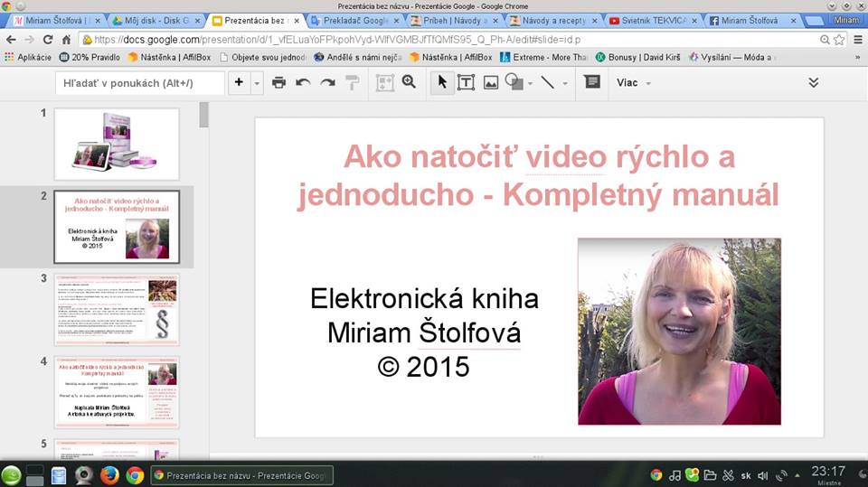Switch to the Môj disk browser tab
This screenshot has height=487, width=868.
tap(155, 21)
